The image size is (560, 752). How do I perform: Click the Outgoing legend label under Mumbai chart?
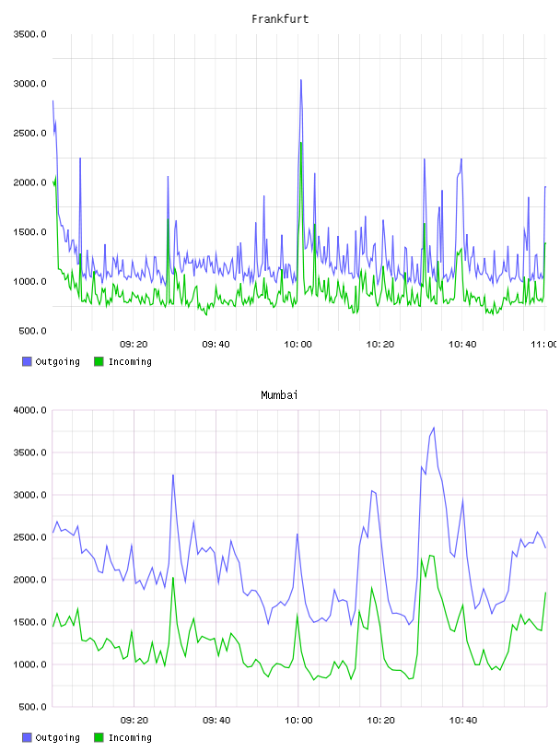(x=57, y=738)
